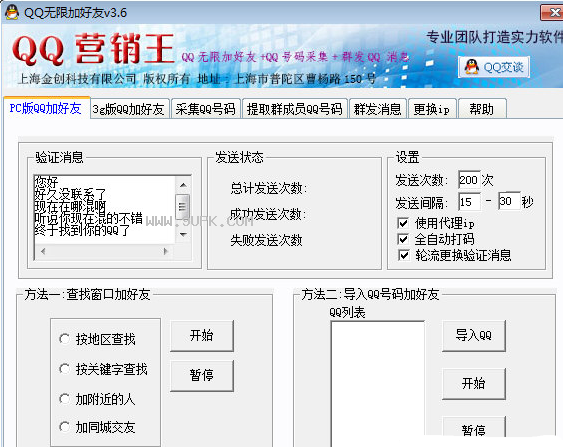Open the 帮助 tab
563x447 pixels.
(x=482, y=109)
